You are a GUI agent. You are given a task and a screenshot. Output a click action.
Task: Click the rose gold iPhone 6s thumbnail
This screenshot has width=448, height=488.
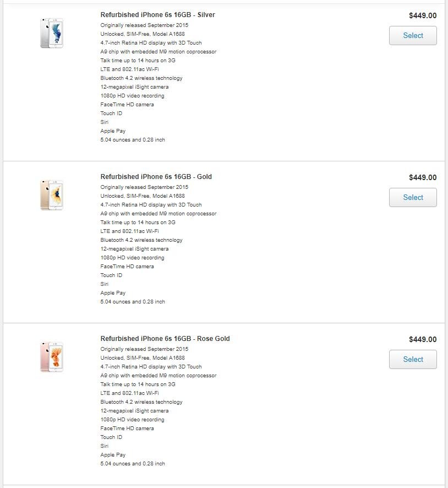51,357
